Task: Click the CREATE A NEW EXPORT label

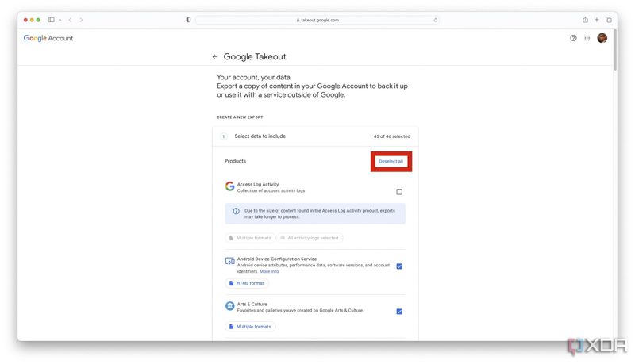Action: click(x=240, y=117)
